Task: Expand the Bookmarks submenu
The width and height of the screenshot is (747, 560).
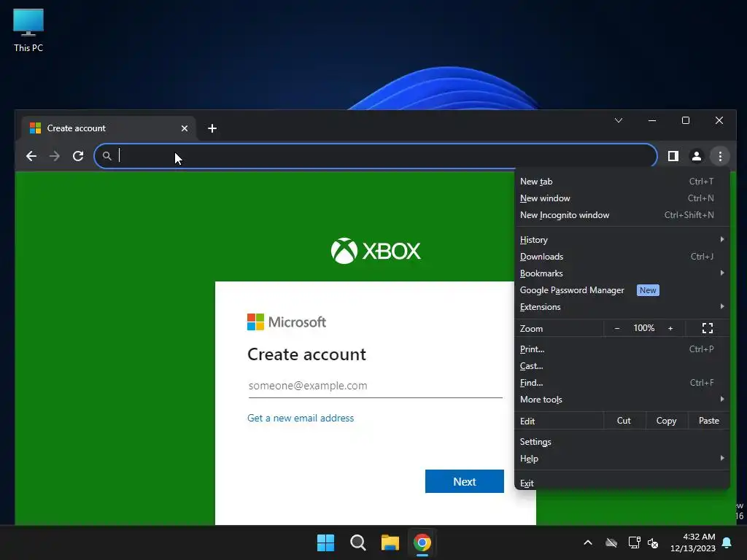Action: coord(622,273)
